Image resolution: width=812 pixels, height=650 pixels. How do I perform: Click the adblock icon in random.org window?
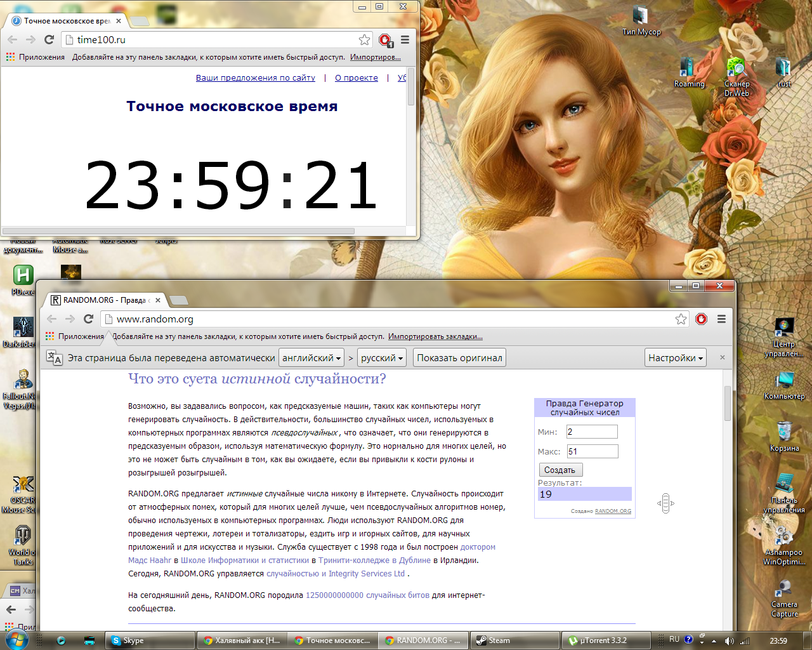701,319
